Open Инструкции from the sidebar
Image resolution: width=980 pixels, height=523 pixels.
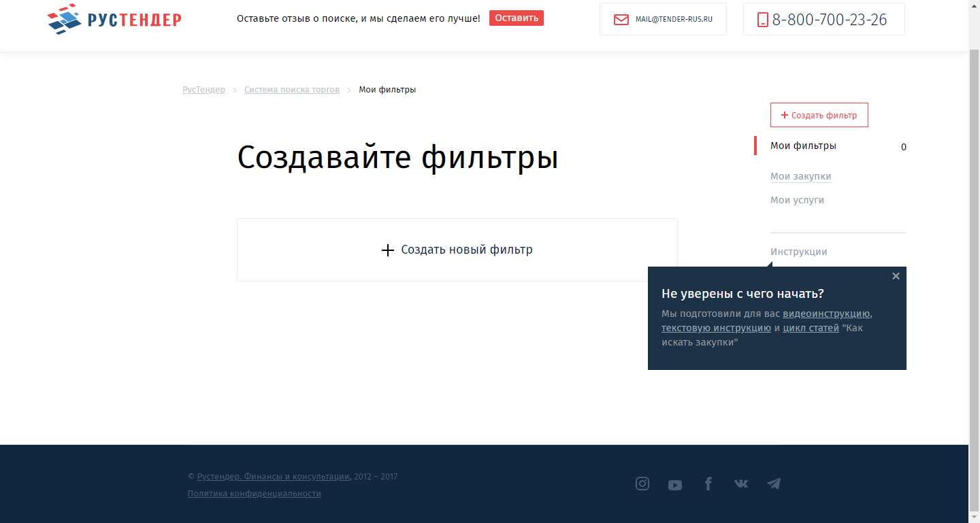799,251
